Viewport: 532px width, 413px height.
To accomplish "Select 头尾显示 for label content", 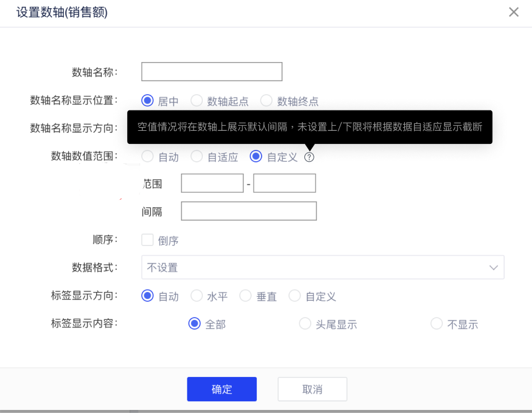I will click(x=305, y=324).
